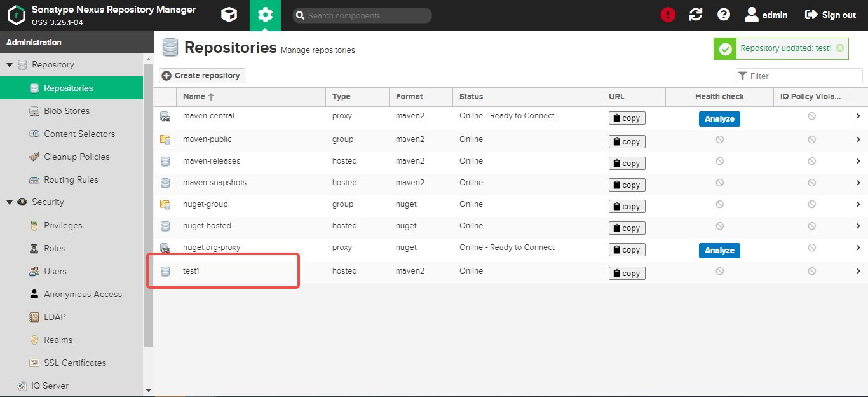Select the nuget-hosted repository name
Viewport: 868px width, 397px height.
pyautogui.click(x=207, y=226)
